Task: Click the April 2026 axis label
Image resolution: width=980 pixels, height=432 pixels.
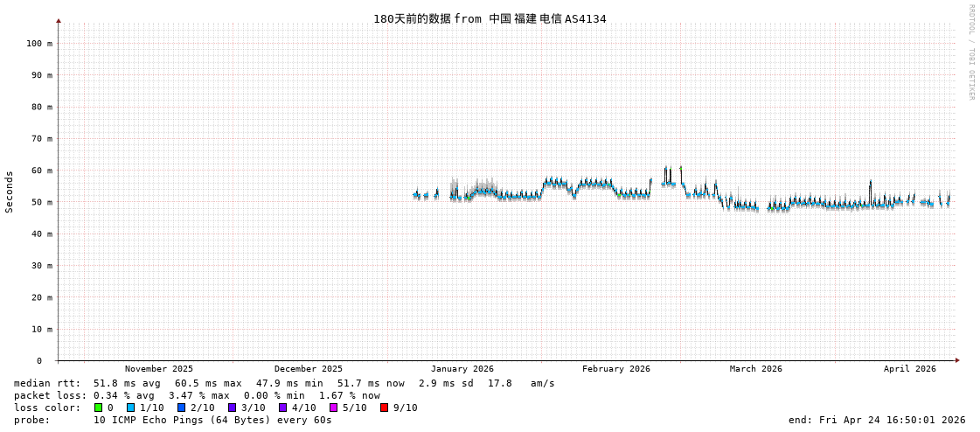Action: pos(909,369)
